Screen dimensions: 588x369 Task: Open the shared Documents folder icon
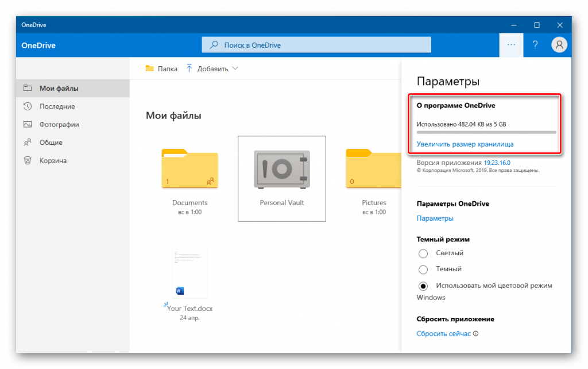(189, 169)
